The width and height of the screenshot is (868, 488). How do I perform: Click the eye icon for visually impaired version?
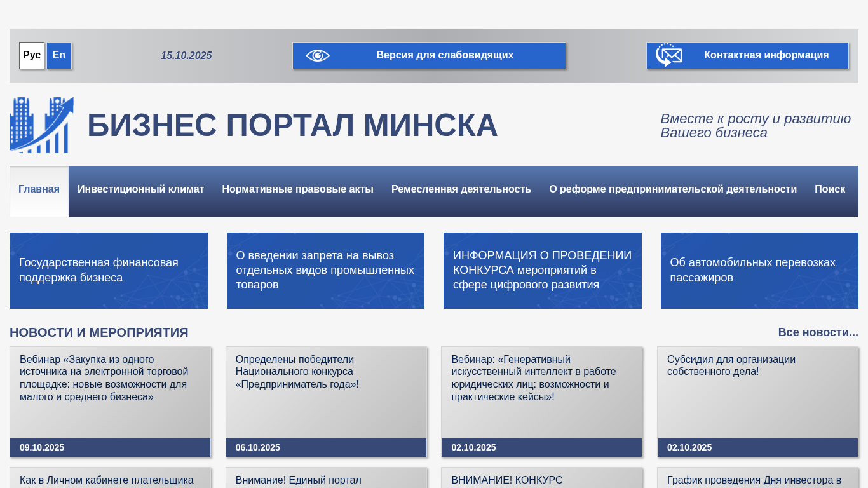tap(318, 56)
